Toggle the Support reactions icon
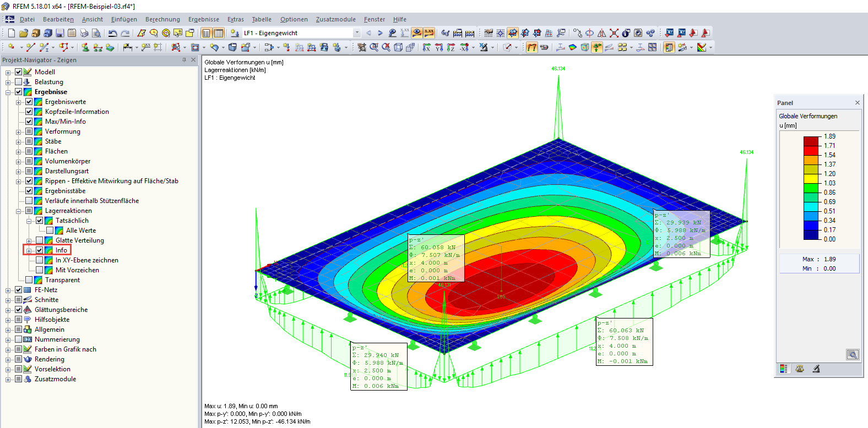868x428 pixels. click(x=597, y=47)
